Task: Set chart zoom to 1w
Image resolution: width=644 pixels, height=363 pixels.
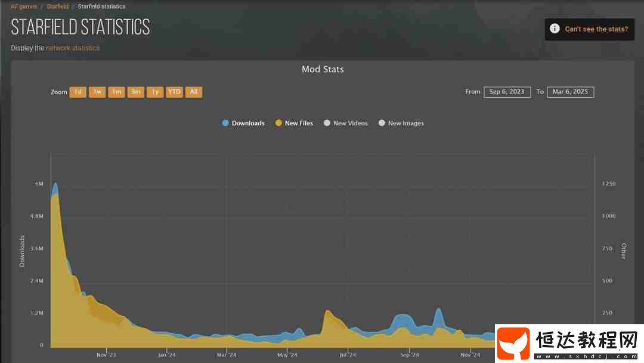Action: coord(97,92)
